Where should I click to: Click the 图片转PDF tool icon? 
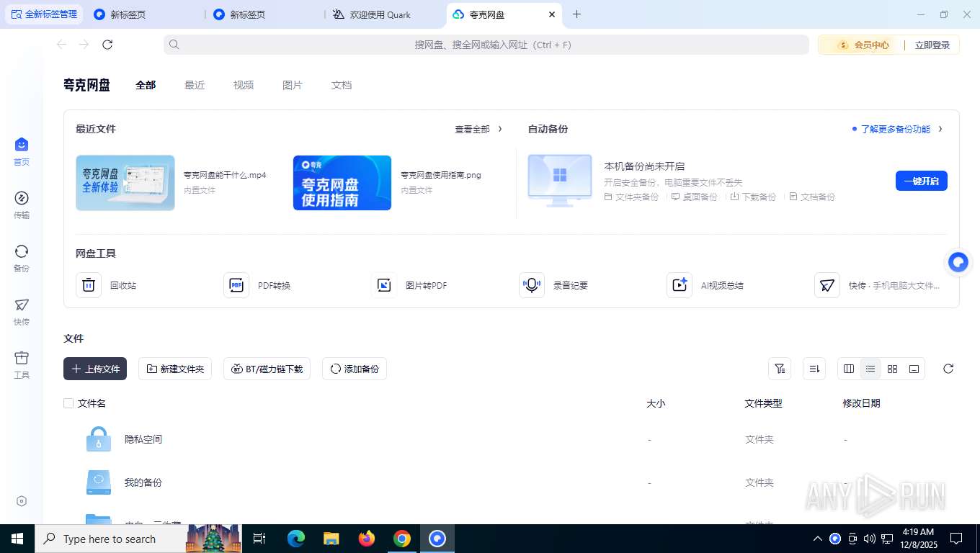pos(384,285)
